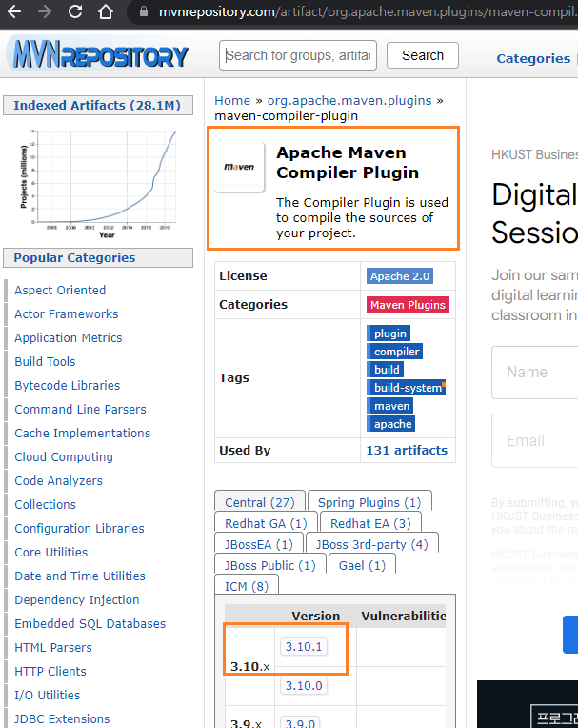Select the maven tag
Viewport: 578px width, 728px height.
click(390, 406)
